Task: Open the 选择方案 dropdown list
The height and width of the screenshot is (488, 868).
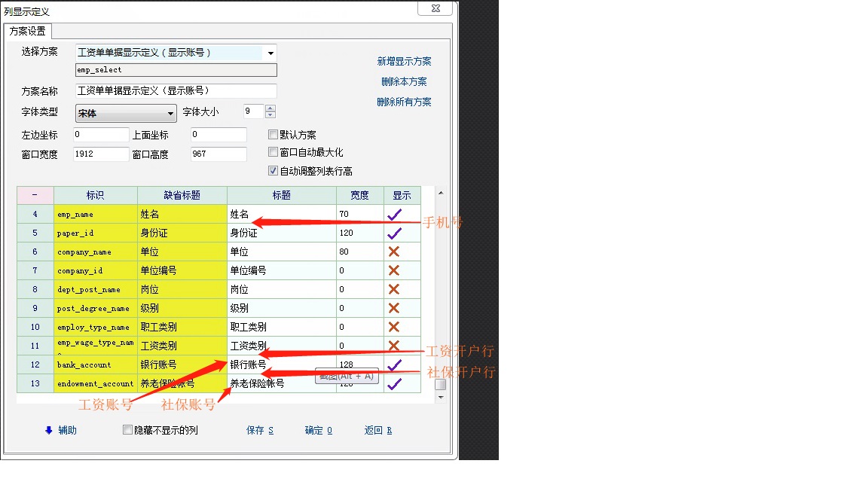Action: pyautogui.click(x=270, y=53)
